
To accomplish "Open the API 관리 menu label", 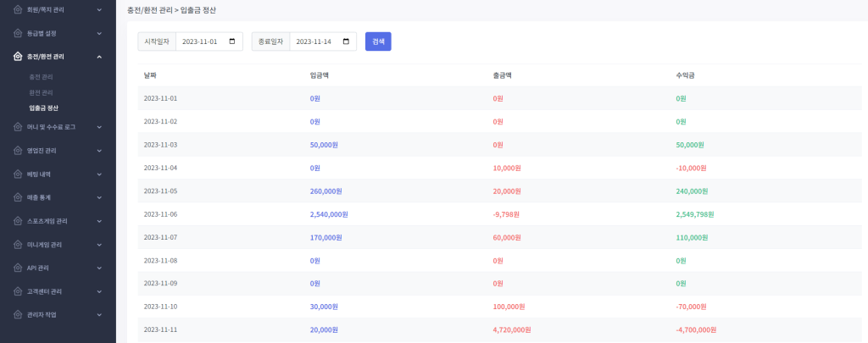I will click(x=37, y=268).
